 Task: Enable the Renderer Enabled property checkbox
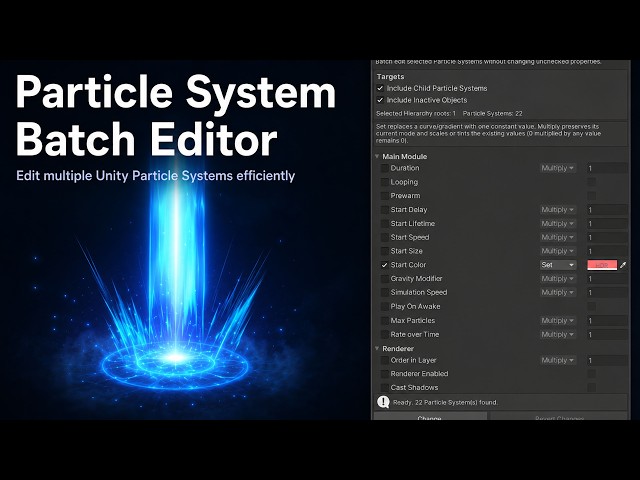(x=384, y=374)
